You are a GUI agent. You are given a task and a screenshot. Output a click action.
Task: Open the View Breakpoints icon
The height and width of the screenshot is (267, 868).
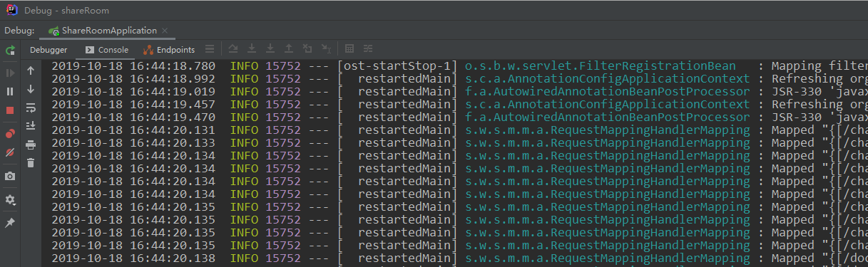(x=10, y=133)
